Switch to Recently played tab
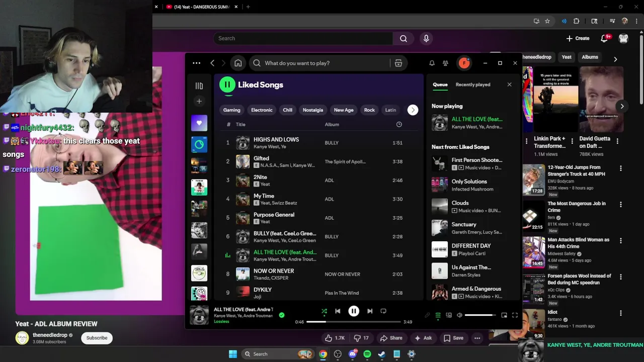644x362 pixels. (473, 84)
